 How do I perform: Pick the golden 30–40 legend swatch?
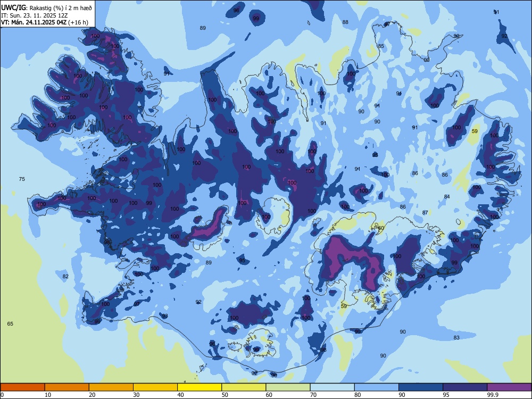(155, 387)
